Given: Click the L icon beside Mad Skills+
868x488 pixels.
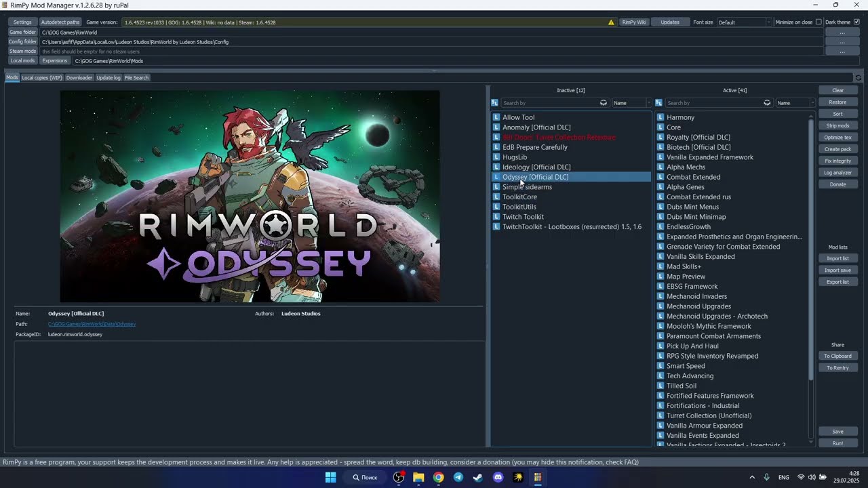Looking at the screenshot, I should (660, 266).
